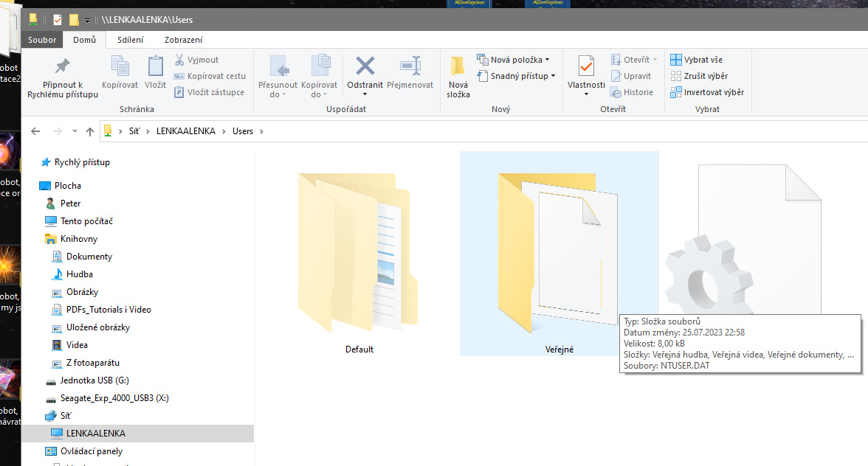Click Síť in the address bar
The width and height of the screenshot is (868, 466).
[134, 131]
